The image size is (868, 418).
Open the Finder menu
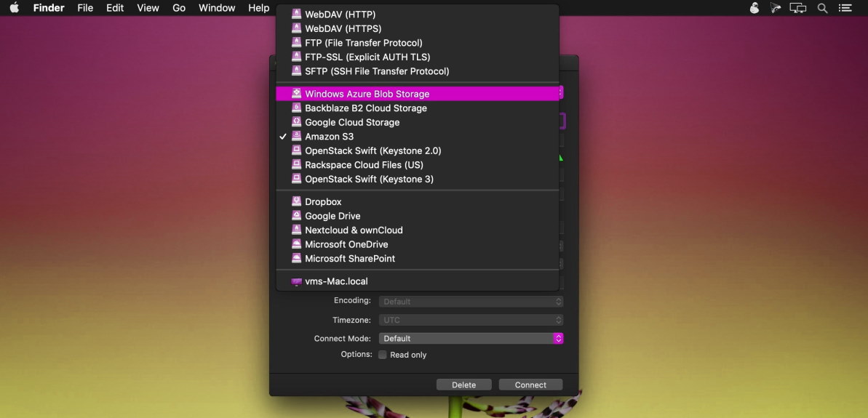pyautogui.click(x=49, y=8)
